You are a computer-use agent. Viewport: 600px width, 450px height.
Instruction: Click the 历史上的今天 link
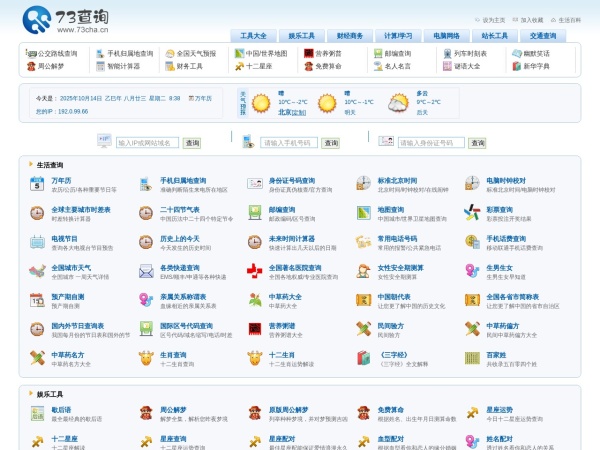tap(180, 239)
